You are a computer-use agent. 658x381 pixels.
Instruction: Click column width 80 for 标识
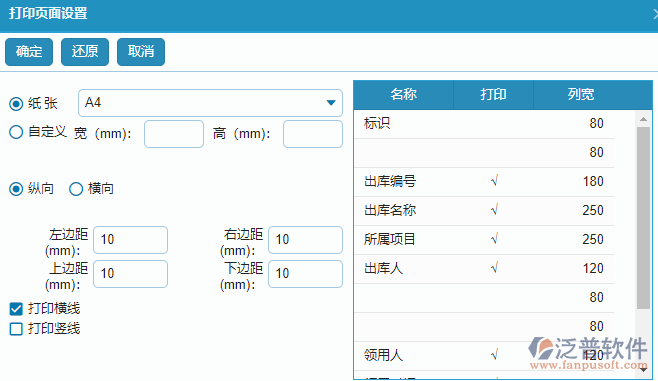point(596,123)
